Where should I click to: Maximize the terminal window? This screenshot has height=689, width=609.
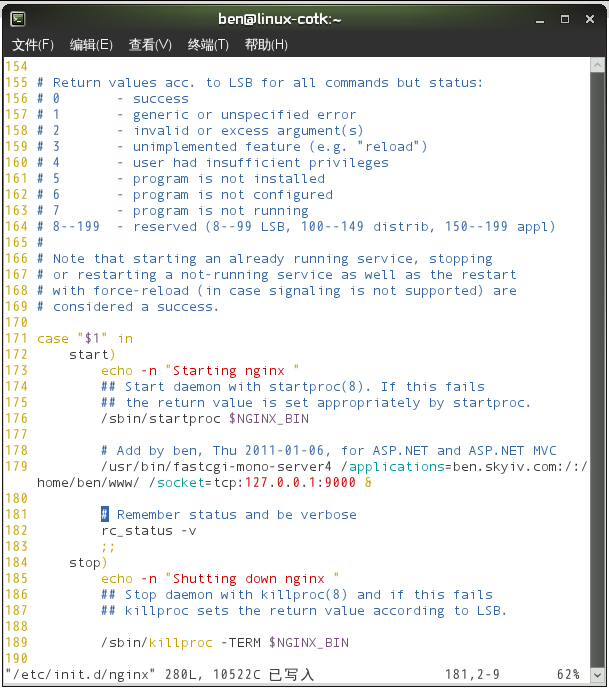[x=565, y=19]
